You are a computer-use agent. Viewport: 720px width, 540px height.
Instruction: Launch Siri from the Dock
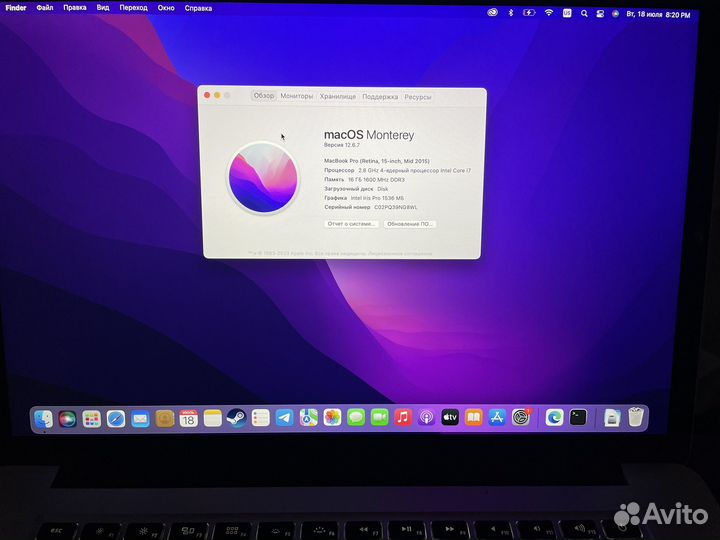tap(68, 419)
